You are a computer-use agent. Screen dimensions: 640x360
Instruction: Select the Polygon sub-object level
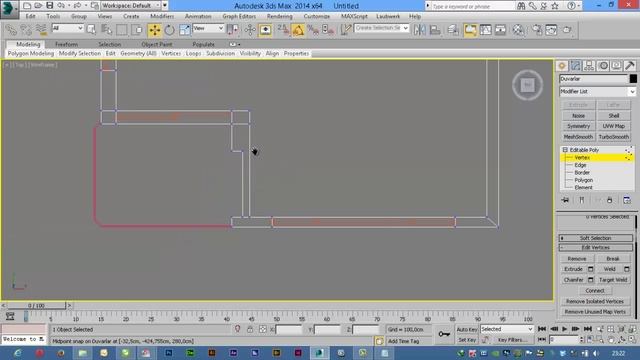[584, 180]
